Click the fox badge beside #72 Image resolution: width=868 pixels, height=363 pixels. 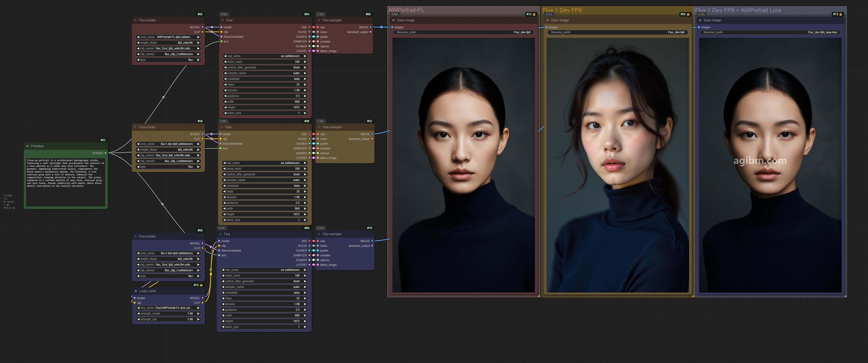coord(534,14)
